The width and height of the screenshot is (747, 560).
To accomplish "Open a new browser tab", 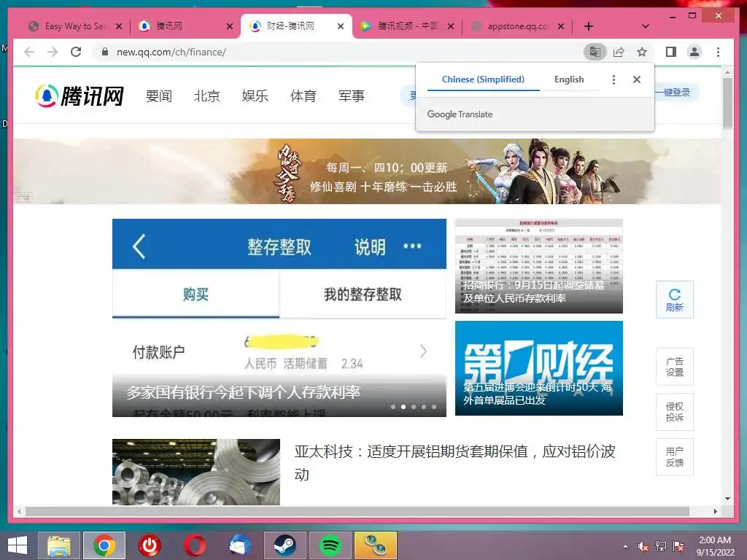I will (x=589, y=26).
